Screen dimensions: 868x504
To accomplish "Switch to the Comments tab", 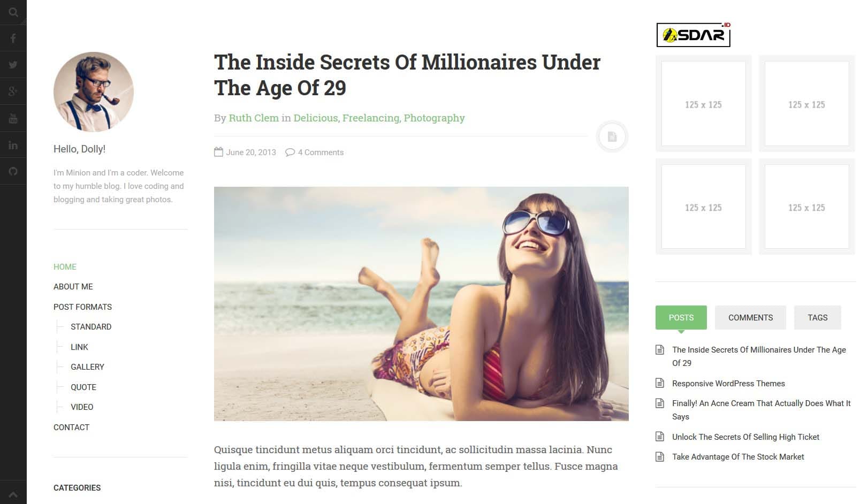I will click(x=750, y=318).
